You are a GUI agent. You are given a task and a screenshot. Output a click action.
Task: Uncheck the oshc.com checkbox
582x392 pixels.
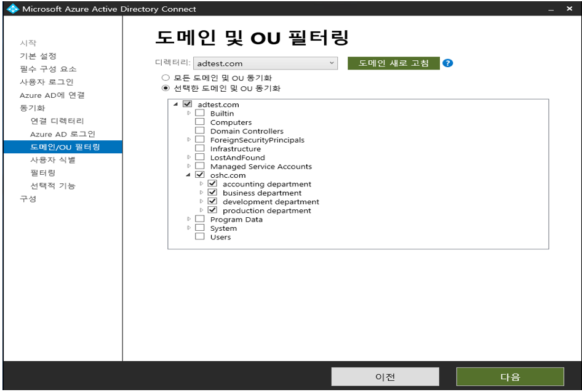pyautogui.click(x=200, y=175)
